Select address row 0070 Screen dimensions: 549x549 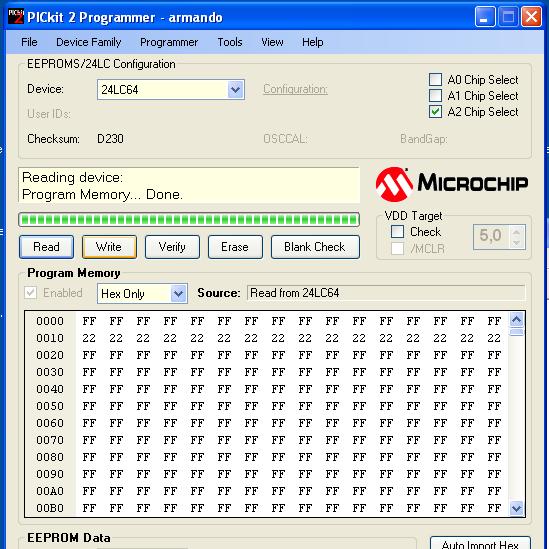[50, 440]
